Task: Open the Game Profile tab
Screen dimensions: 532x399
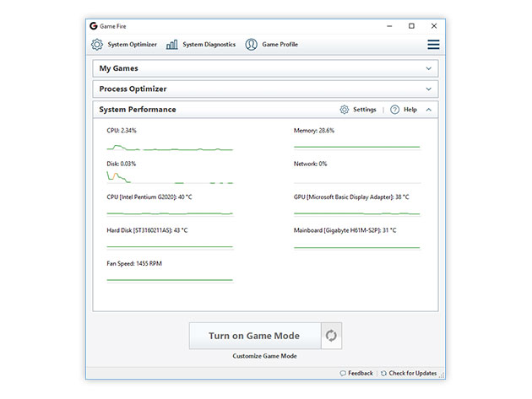Action: tap(271, 45)
